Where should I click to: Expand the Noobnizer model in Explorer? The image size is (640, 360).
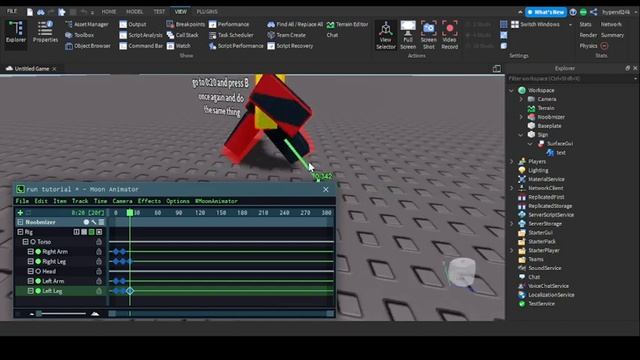(521, 117)
